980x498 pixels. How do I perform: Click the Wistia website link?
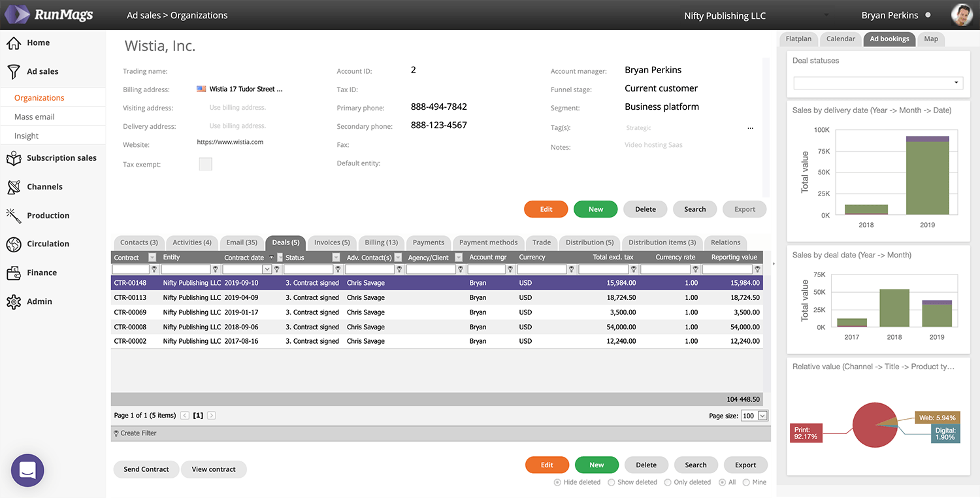pyautogui.click(x=230, y=142)
